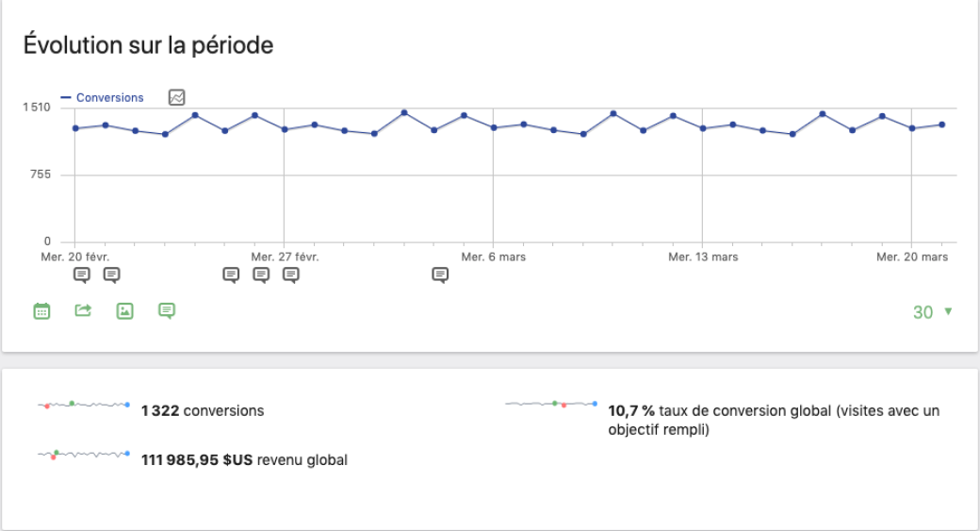Open annotation note just before Mer. 27 févr.
Viewport: 980px width, 531px height.
pyautogui.click(x=231, y=275)
